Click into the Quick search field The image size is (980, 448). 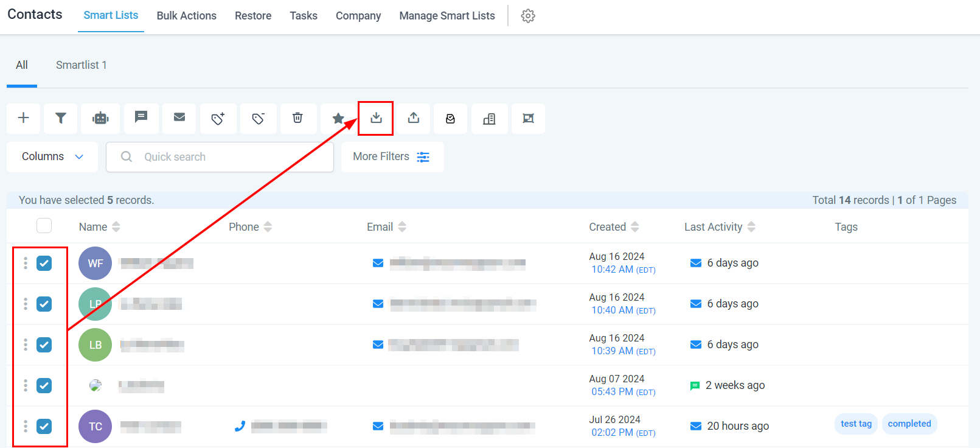pyautogui.click(x=231, y=157)
